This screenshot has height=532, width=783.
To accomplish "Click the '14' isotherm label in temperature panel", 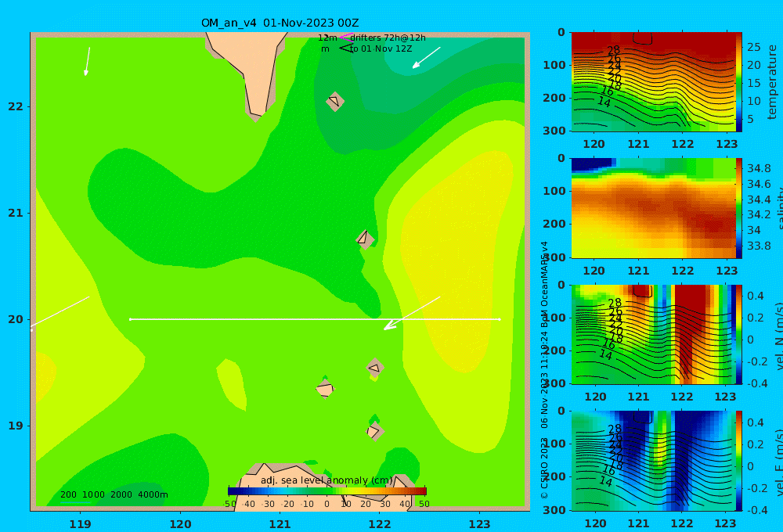I will [604, 102].
